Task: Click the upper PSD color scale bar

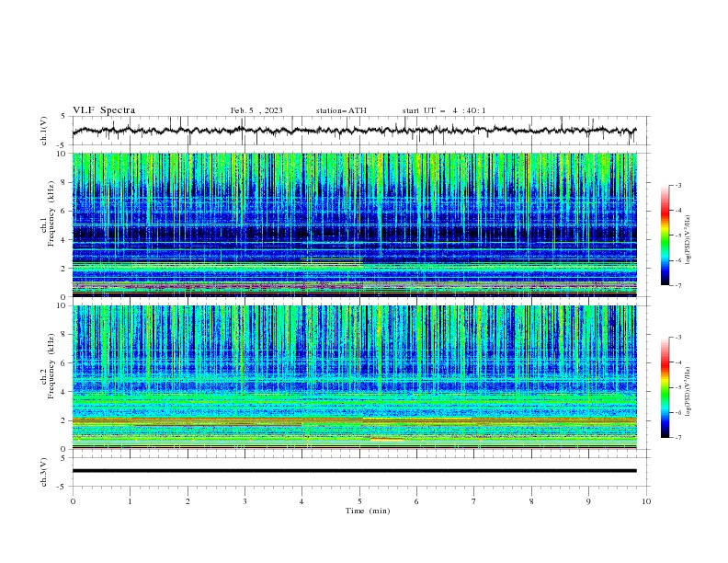Action: [665, 236]
